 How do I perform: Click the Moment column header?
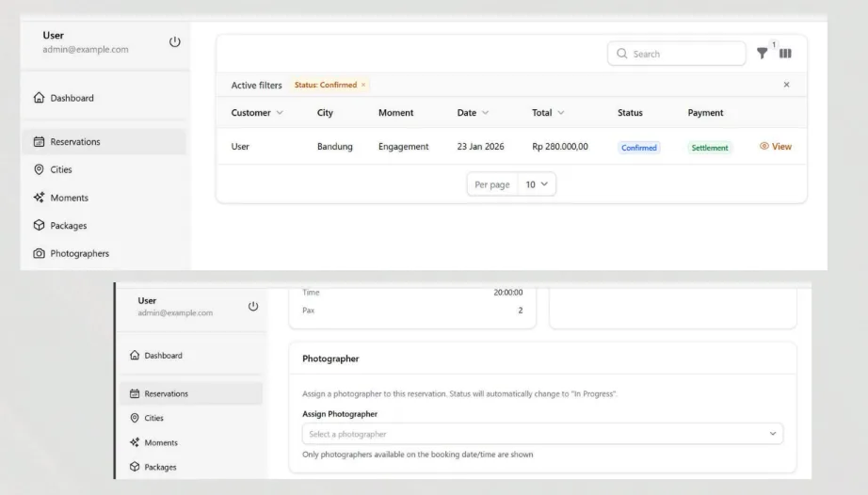pyautogui.click(x=395, y=112)
